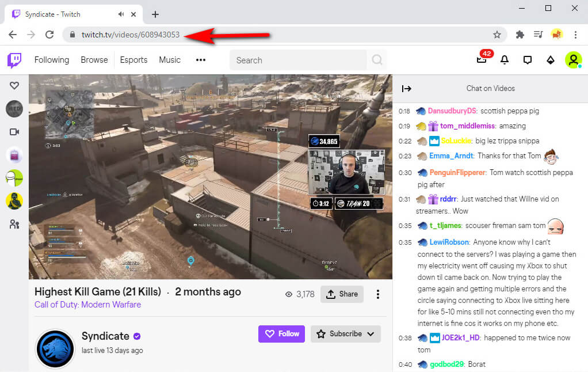588x372 pixels.
Task: Open the first grey avatar followed channel
Action: tap(14, 109)
